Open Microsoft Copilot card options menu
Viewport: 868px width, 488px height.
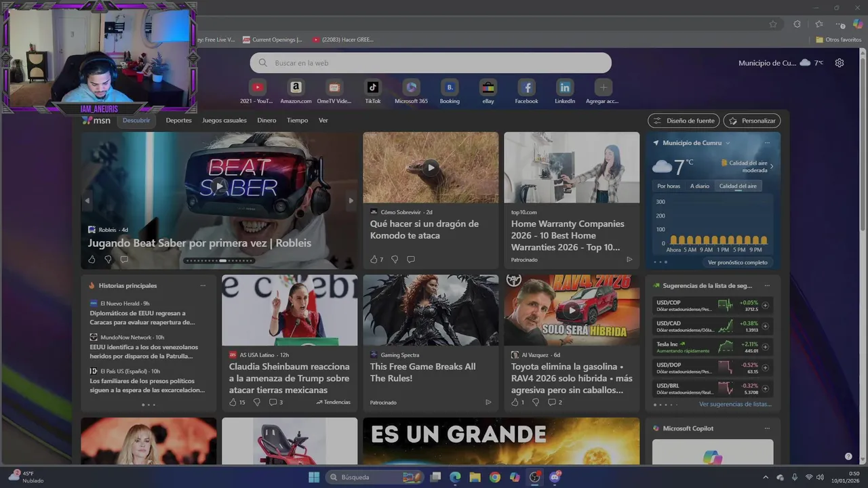767,428
